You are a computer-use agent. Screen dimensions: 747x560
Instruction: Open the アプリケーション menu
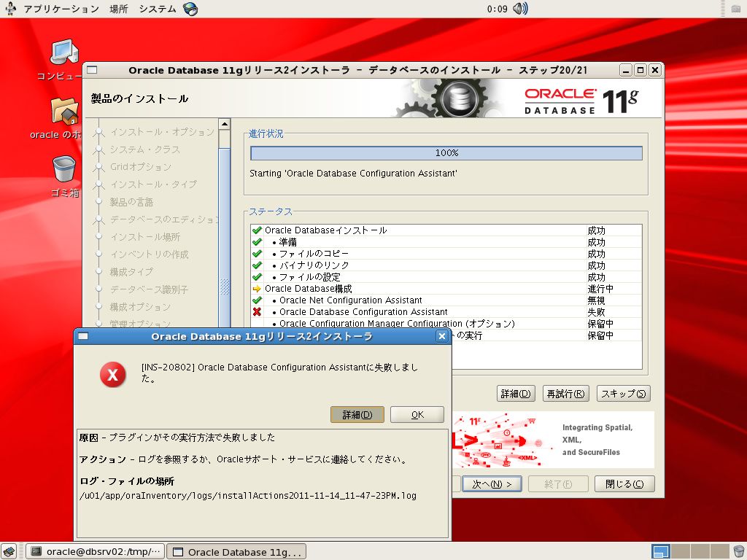61,9
